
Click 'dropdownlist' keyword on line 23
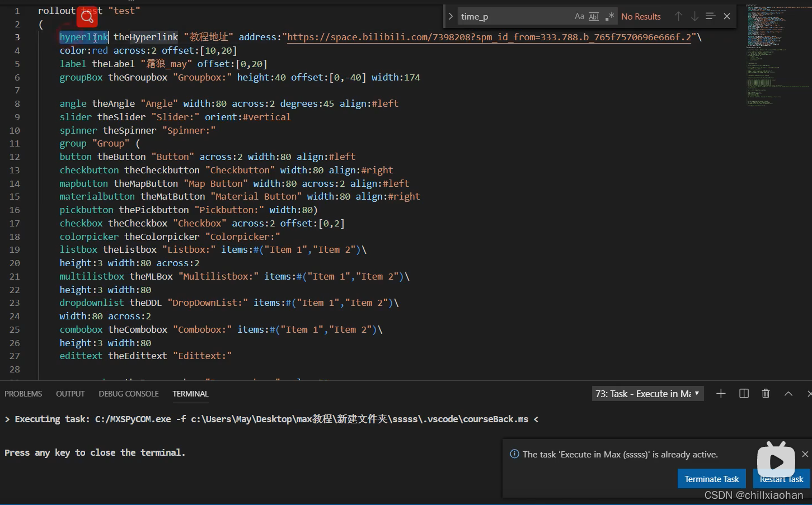92,303
